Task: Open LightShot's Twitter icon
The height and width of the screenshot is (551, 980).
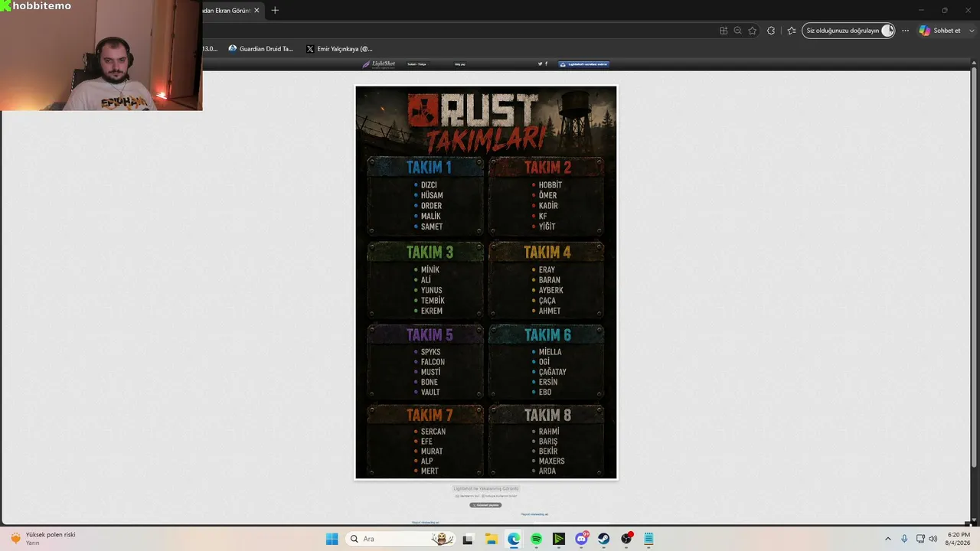Action: click(540, 64)
